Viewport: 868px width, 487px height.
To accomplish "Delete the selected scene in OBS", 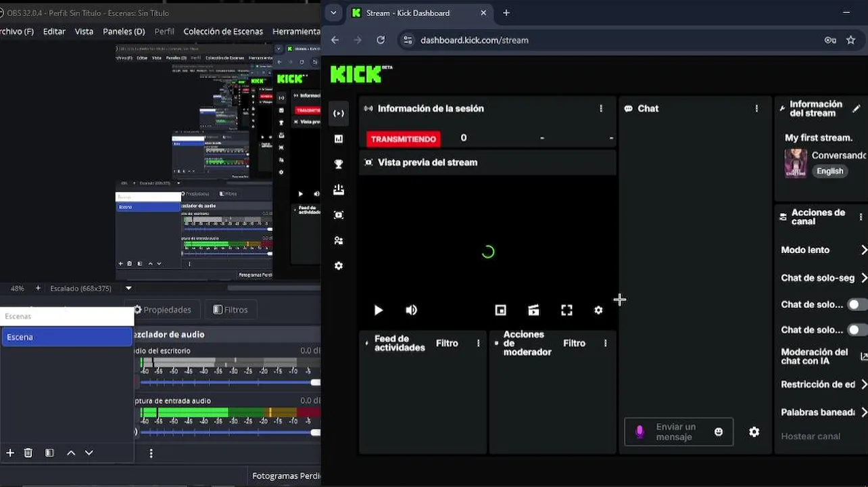I will pyautogui.click(x=28, y=453).
